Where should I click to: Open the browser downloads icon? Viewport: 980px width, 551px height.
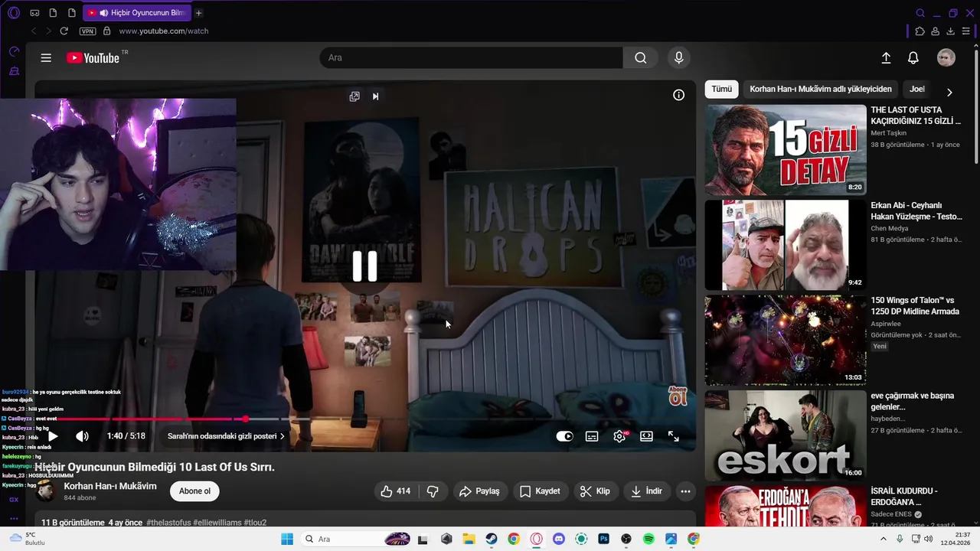click(x=951, y=31)
